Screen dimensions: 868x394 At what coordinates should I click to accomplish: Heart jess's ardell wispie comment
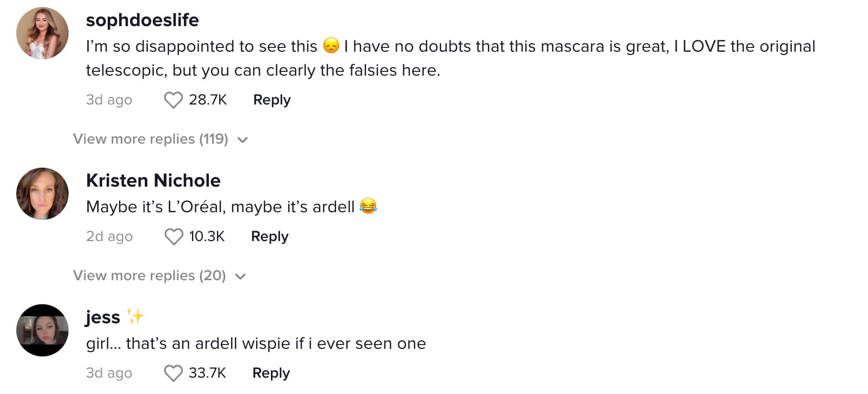173,373
